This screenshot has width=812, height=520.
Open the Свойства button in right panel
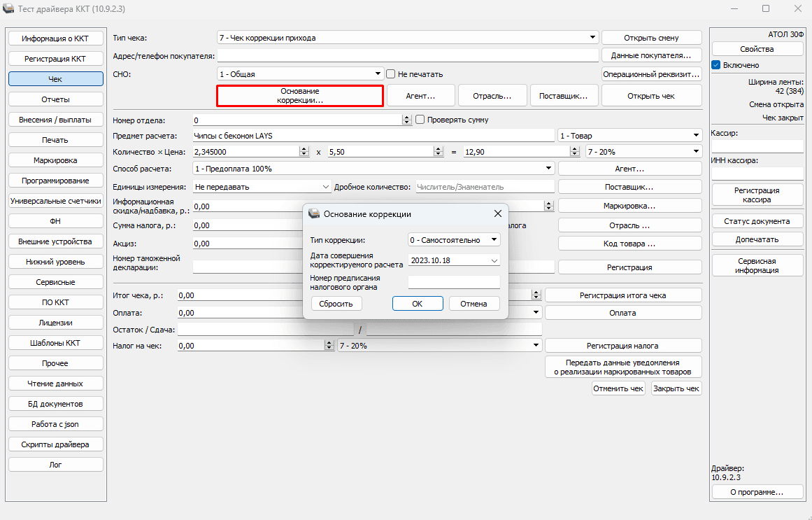coord(757,49)
